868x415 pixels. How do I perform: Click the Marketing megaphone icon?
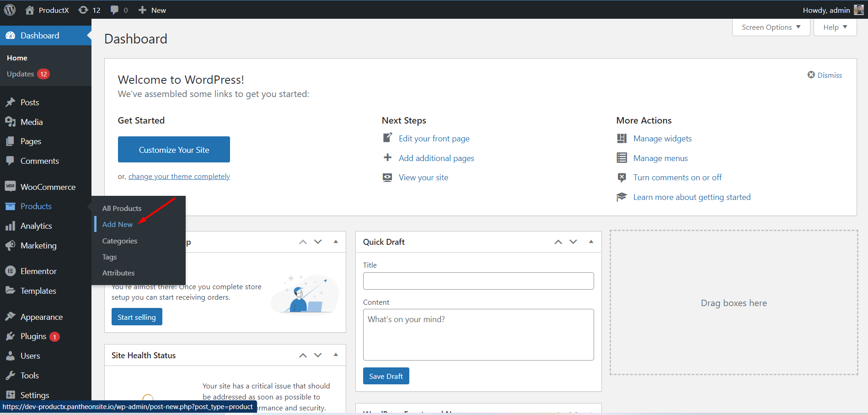point(10,246)
